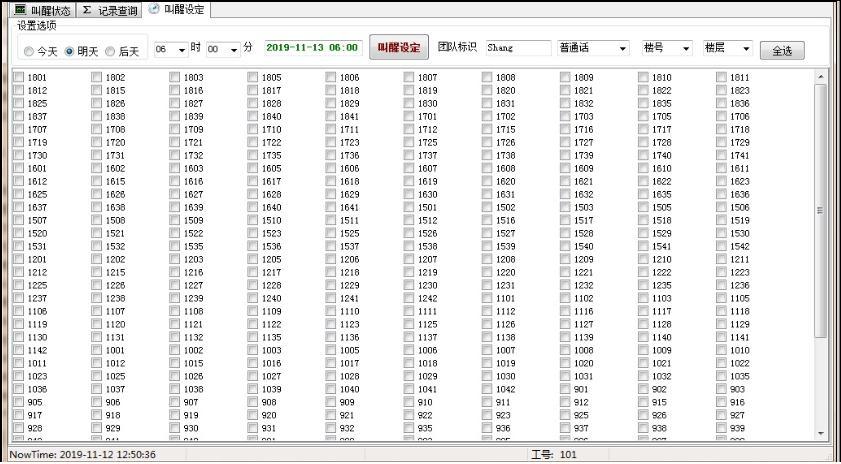Switch to the 叫醒状态 tab
This screenshot has width=841, height=464.
pos(42,10)
